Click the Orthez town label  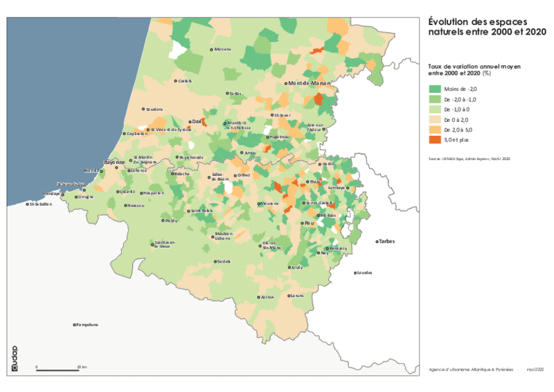244,175
